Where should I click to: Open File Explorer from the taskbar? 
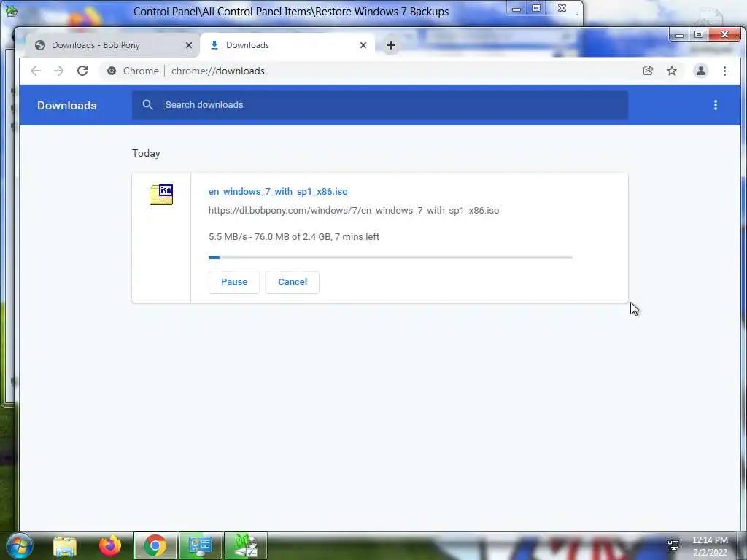click(x=65, y=545)
